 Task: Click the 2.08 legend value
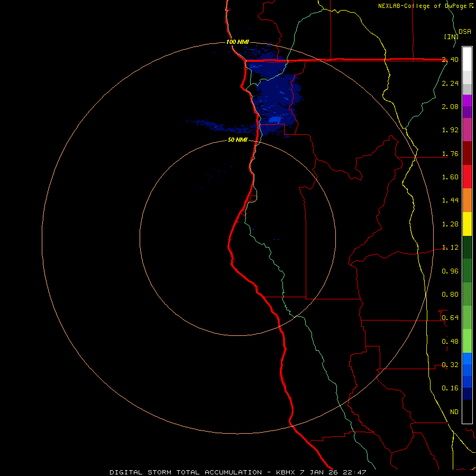pos(450,106)
